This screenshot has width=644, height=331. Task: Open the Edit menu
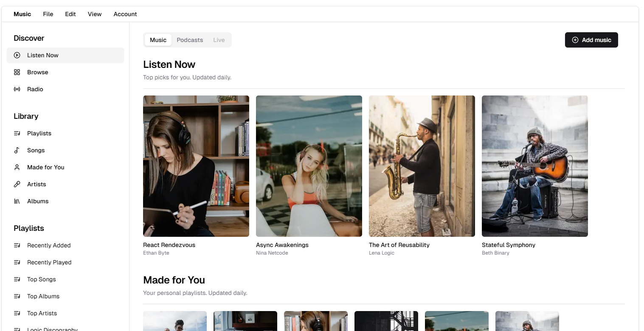70,14
